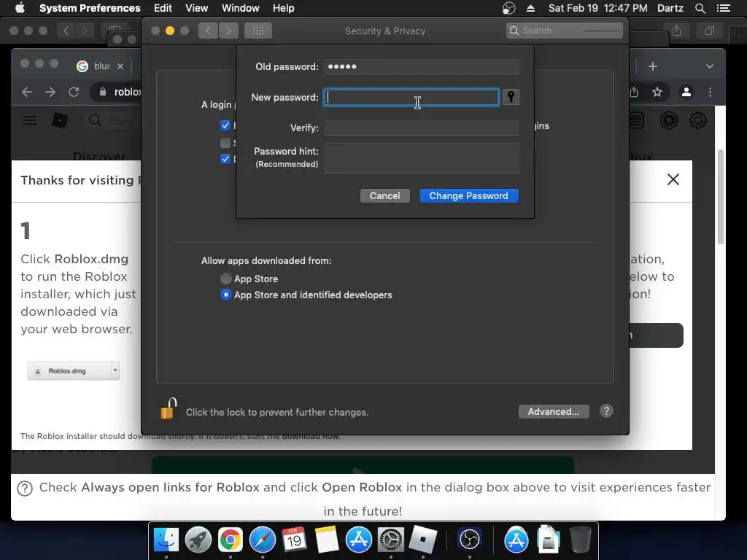Open Calendar icon showing 19
Screen dimensions: 747x560
click(294, 540)
